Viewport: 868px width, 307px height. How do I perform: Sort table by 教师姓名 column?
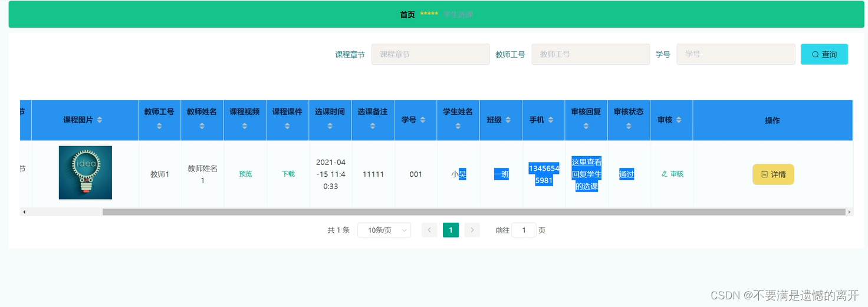(x=202, y=126)
